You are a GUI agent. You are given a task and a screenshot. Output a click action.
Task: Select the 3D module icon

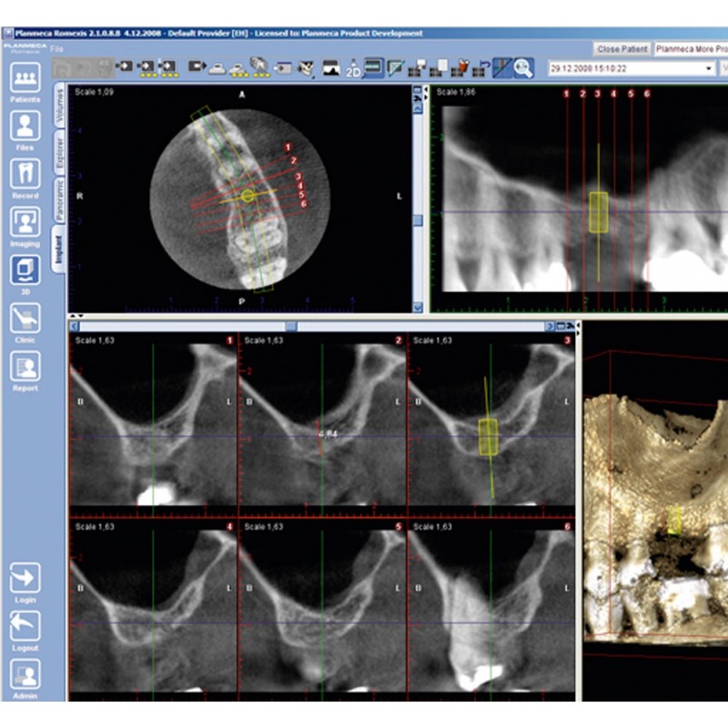(x=25, y=272)
